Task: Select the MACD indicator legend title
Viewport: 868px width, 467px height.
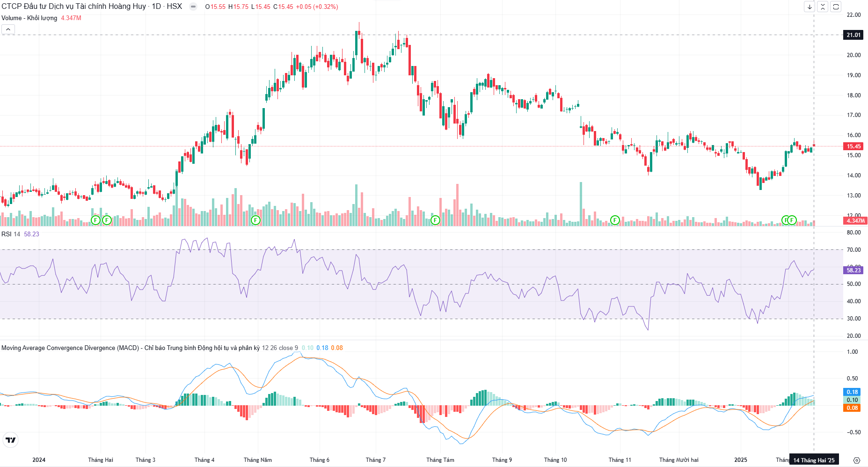Action: coord(131,348)
